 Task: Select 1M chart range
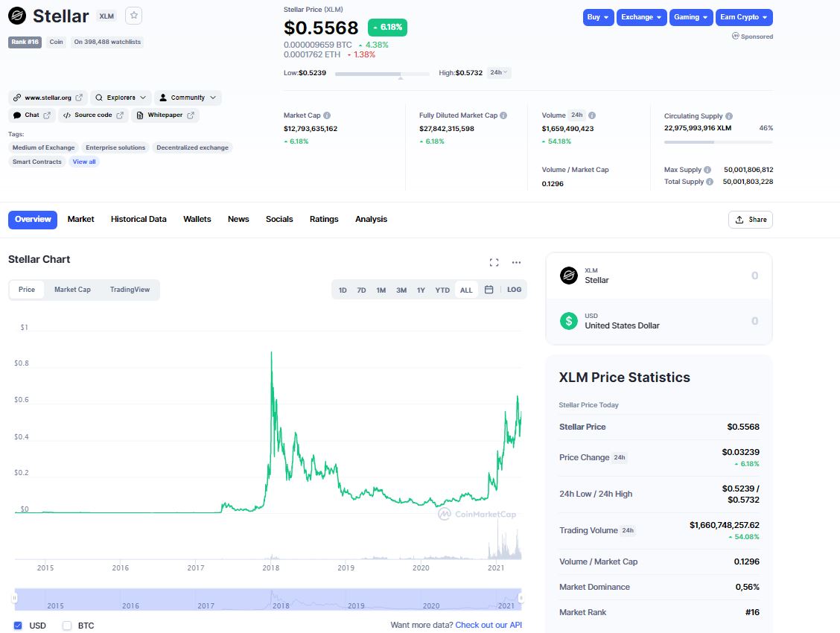(381, 290)
